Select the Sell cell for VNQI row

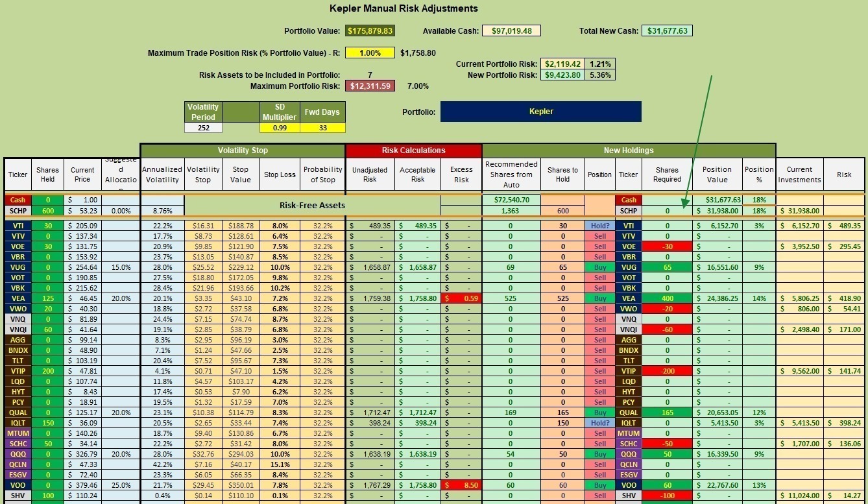pos(600,330)
